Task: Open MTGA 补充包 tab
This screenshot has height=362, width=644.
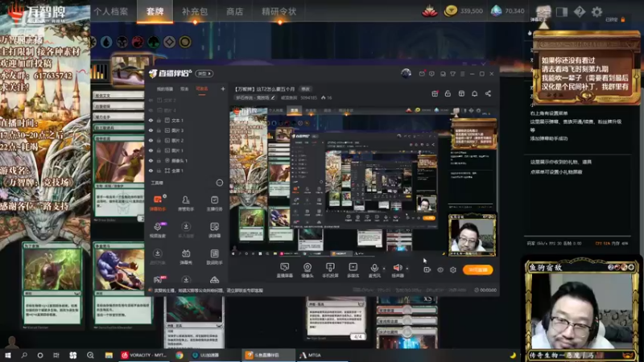Action: click(x=195, y=11)
